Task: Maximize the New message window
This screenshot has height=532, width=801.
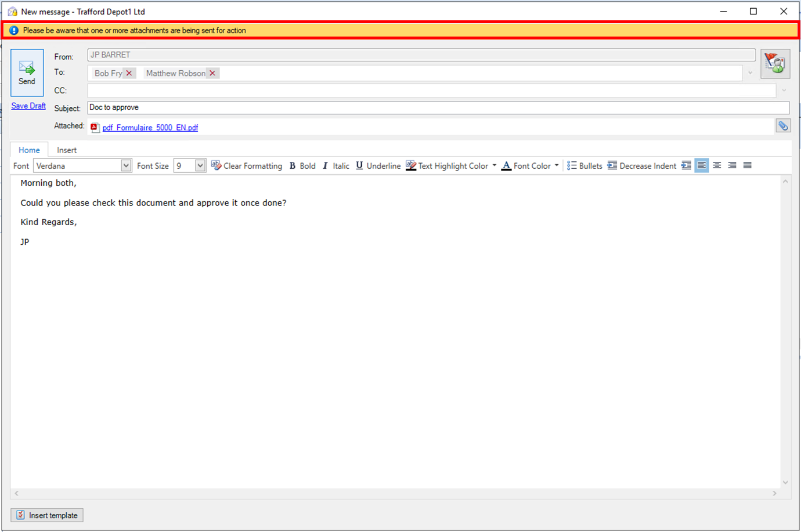Action: 753,12
